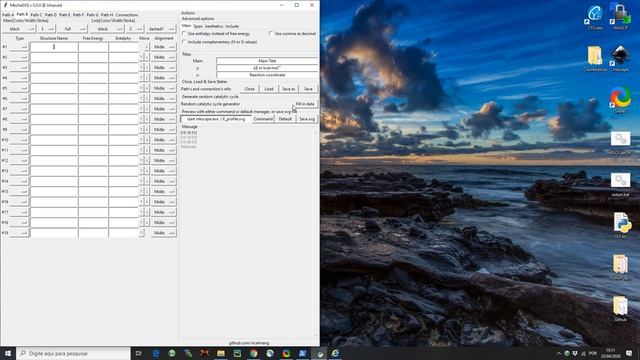Click the inkscape preview command field

point(216,119)
